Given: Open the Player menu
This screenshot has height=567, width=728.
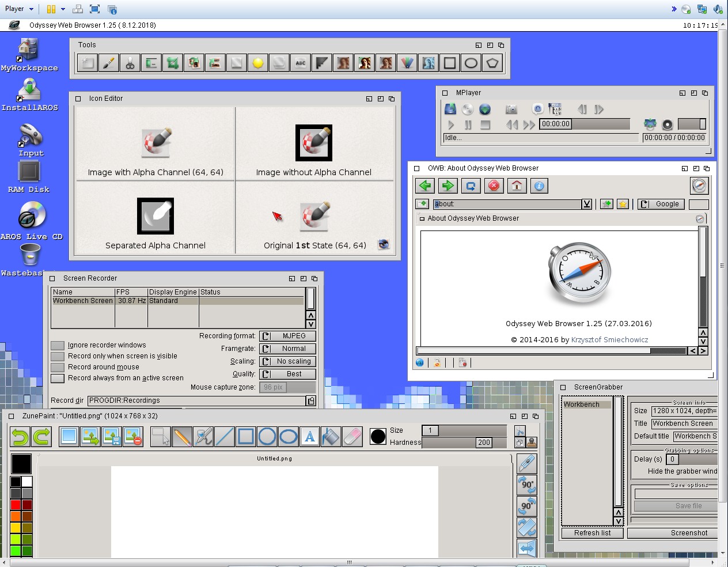Looking at the screenshot, I should pyautogui.click(x=19, y=9).
